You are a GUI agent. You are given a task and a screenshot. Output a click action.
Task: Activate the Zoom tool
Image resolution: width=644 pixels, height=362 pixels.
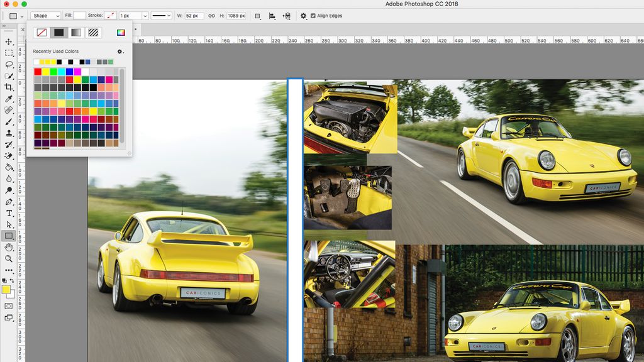[8, 258]
